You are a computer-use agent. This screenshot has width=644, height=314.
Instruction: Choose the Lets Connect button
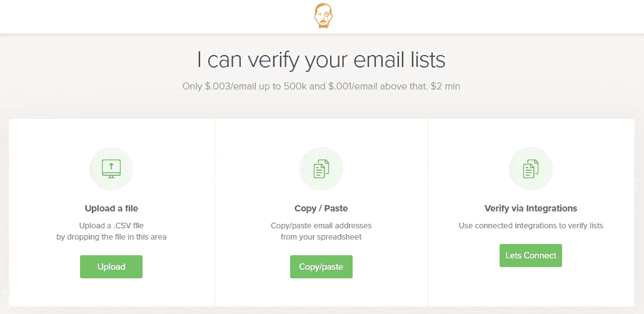[x=531, y=255]
